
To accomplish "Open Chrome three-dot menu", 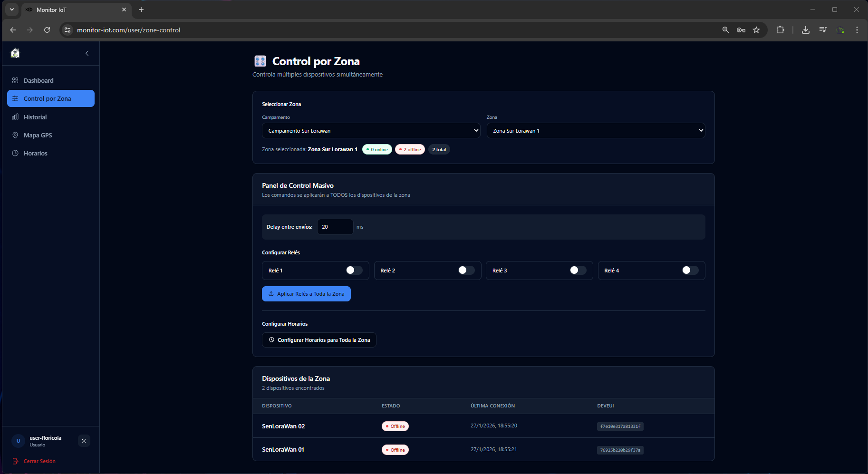I will (x=857, y=30).
